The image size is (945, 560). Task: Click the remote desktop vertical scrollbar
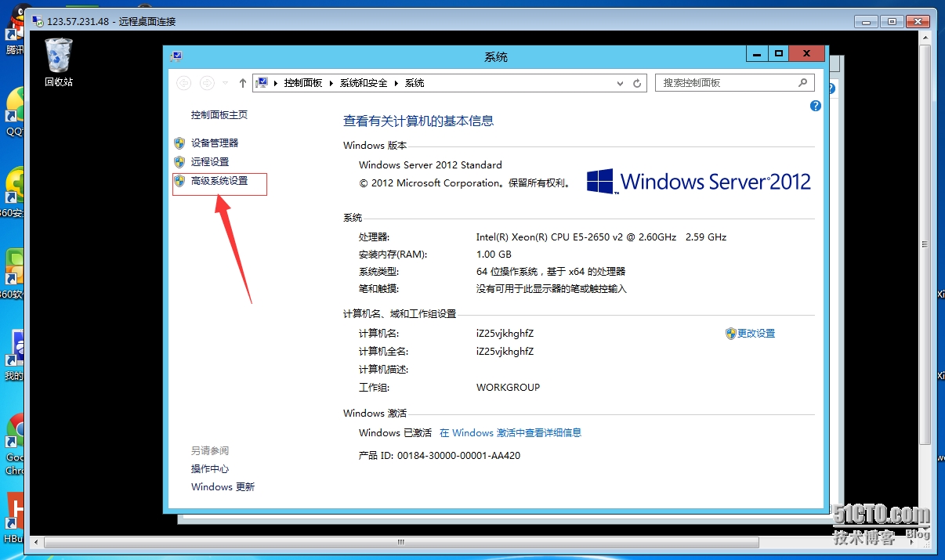[925, 243]
